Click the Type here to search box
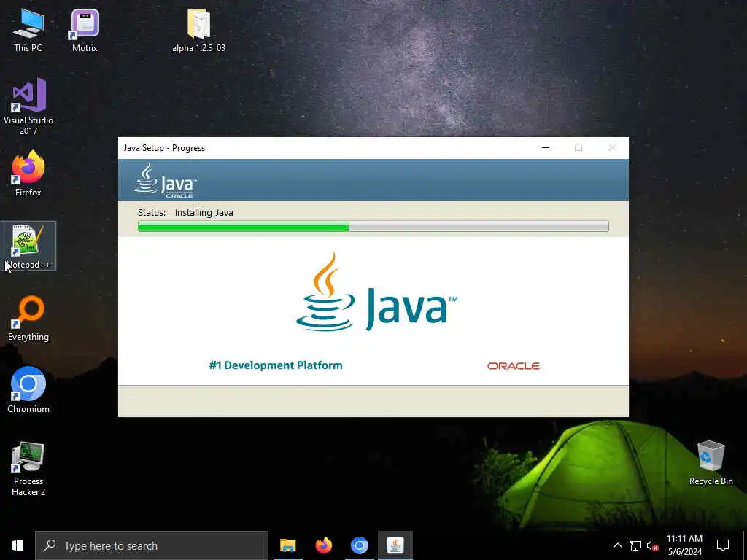This screenshot has width=747, height=560. click(152, 545)
